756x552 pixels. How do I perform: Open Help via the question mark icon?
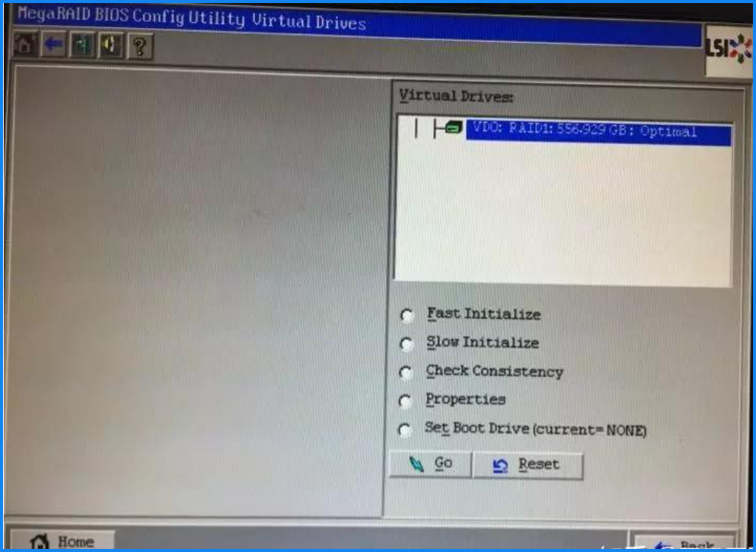tap(140, 46)
